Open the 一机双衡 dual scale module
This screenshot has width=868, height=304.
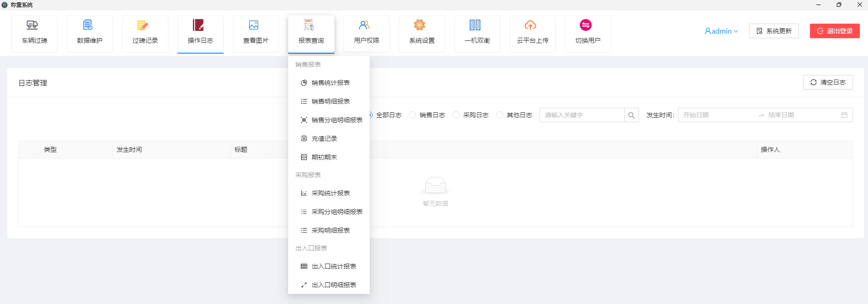pos(477,34)
